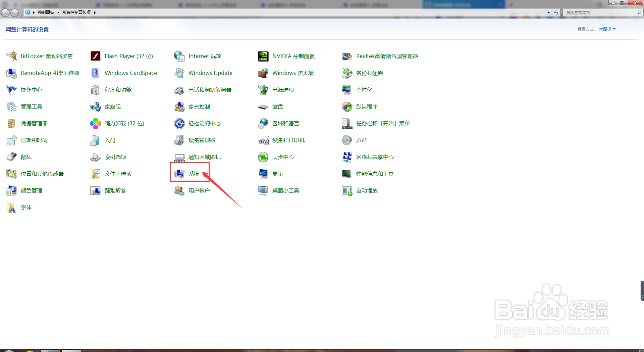
Task: Go back with the navigation back arrow
Action: pos(5,12)
